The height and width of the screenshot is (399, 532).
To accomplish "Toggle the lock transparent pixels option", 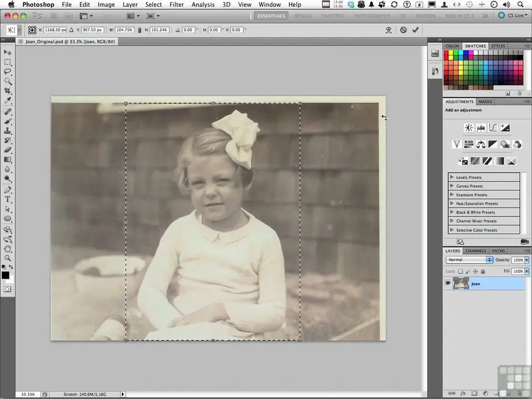I will pyautogui.click(x=460, y=272).
